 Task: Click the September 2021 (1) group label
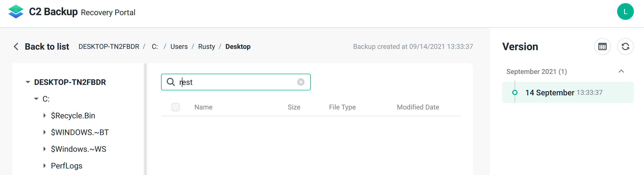(x=537, y=72)
